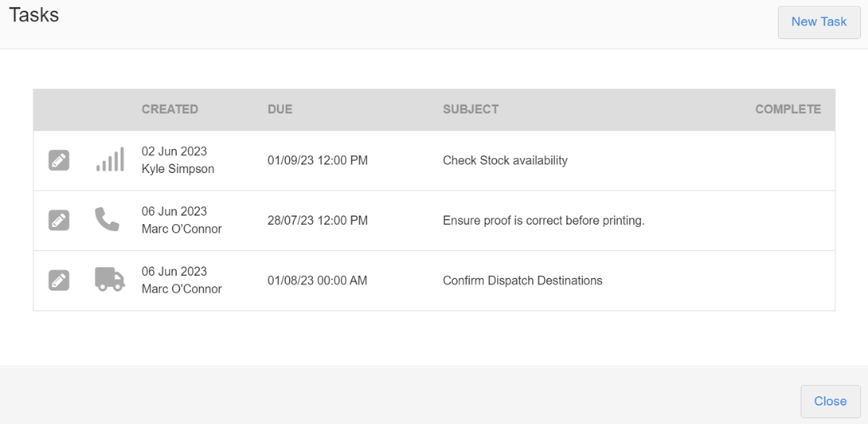Create a task with New Task button
This screenshot has height=424, width=868.
819,22
